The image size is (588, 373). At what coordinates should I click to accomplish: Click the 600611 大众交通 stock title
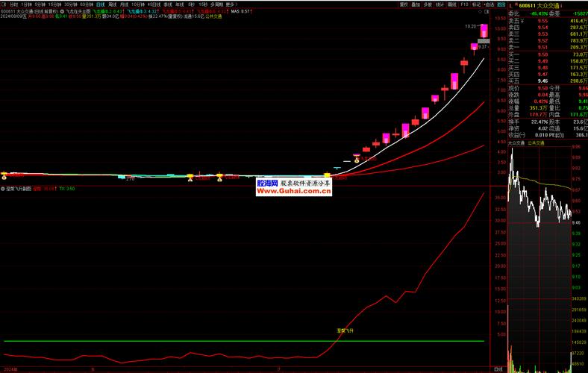[x=539, y=6]
